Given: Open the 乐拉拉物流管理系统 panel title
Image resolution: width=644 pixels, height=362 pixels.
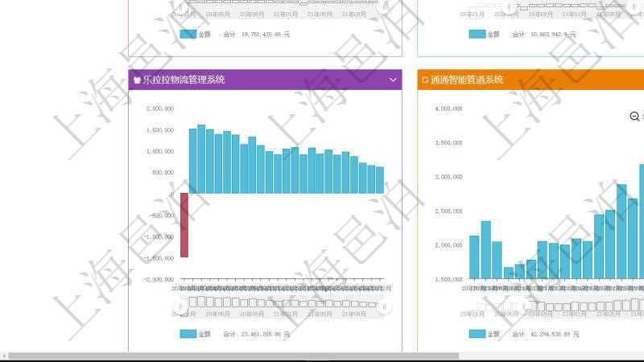Looking at the screenshot, I should (x=184, y=80).
